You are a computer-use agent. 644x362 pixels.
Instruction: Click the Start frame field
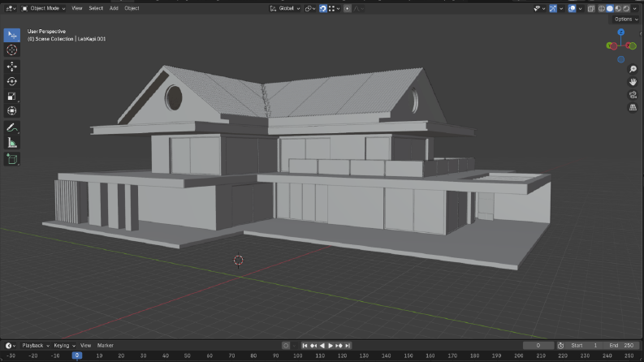585,346
